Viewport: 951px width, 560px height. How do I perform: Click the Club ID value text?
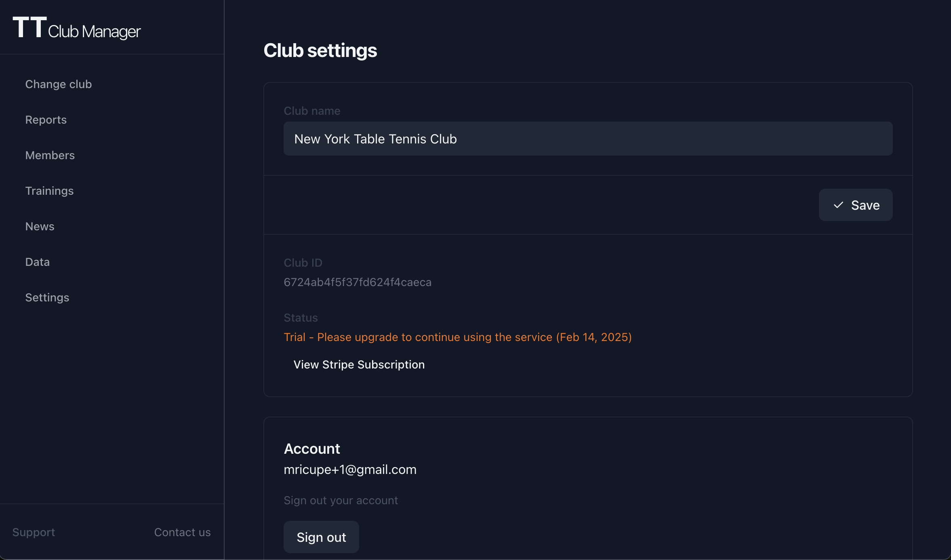[358, 282]
